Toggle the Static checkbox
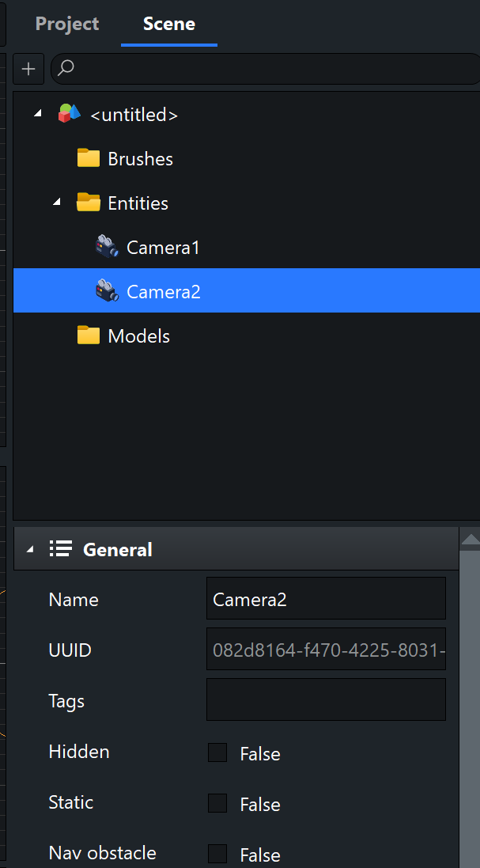 coord(217,803)
